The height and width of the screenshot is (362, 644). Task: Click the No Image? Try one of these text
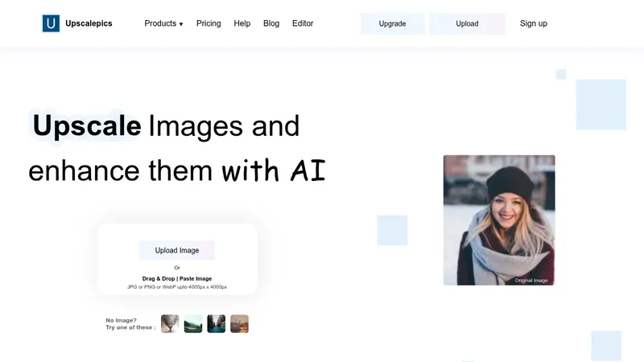[x=130, y=324]
